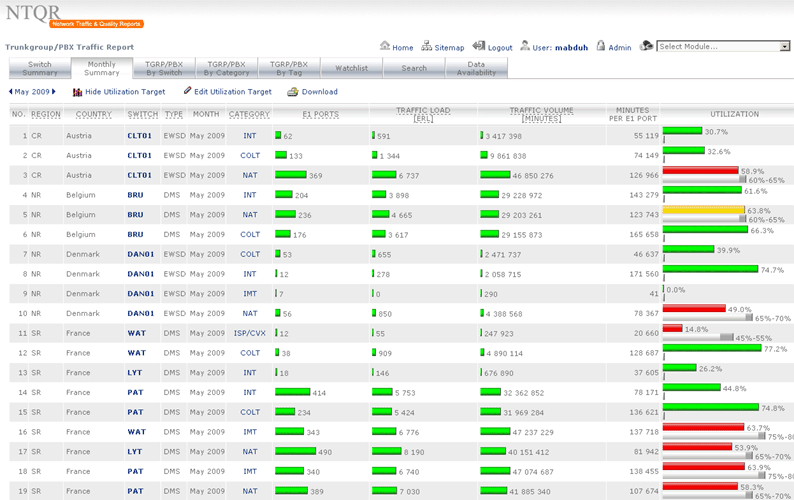
Task: Open the CLT01 switch link in row 1
Action: [140, 135]
